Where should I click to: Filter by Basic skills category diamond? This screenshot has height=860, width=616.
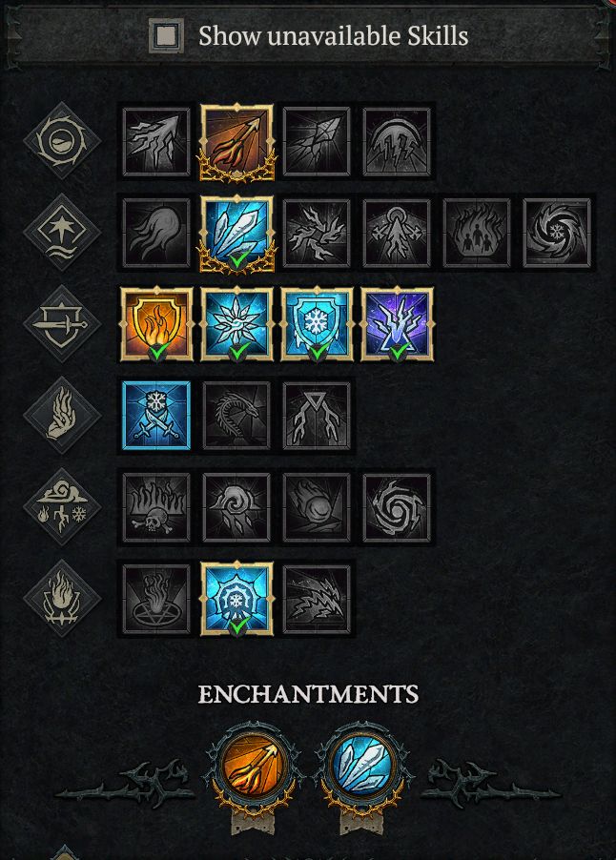pos(61,140)
